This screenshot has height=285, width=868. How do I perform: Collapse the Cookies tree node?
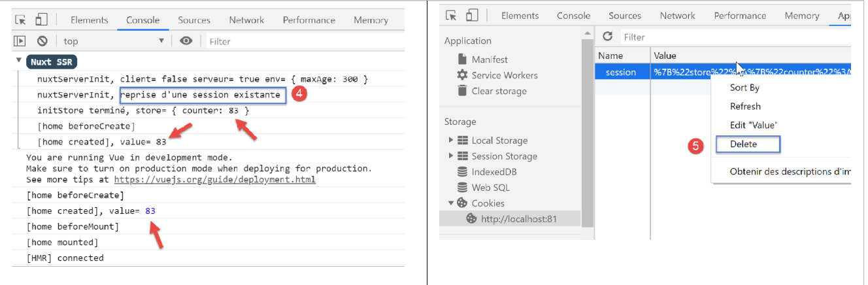pos(450,203)
